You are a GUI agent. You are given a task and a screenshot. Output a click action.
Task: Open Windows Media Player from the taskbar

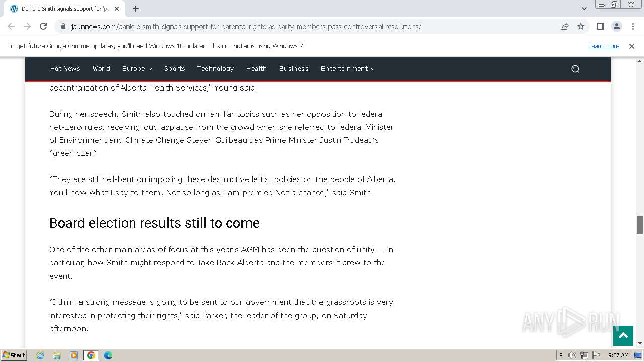(x=74, y=355)
